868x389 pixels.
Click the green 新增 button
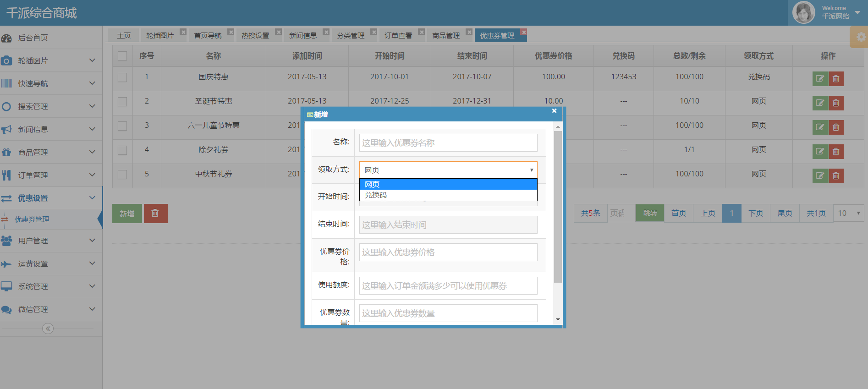[x=127, y=214]
